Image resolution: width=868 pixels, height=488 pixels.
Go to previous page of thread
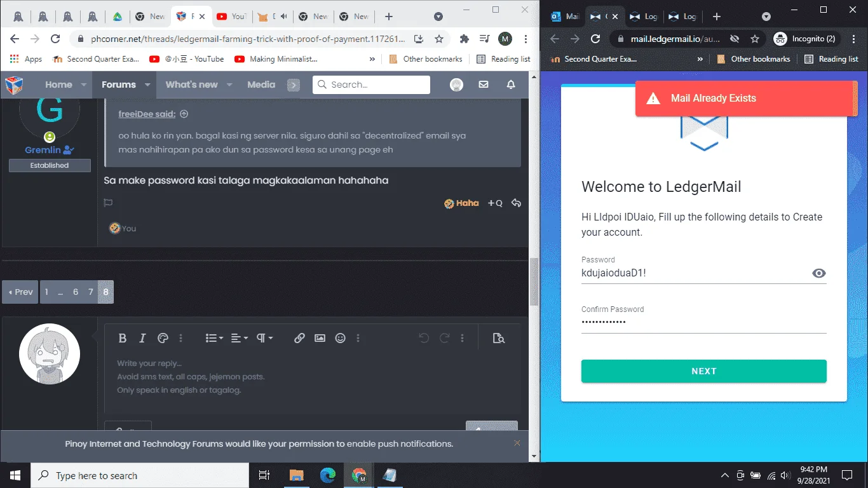click(x=20, y=292)
